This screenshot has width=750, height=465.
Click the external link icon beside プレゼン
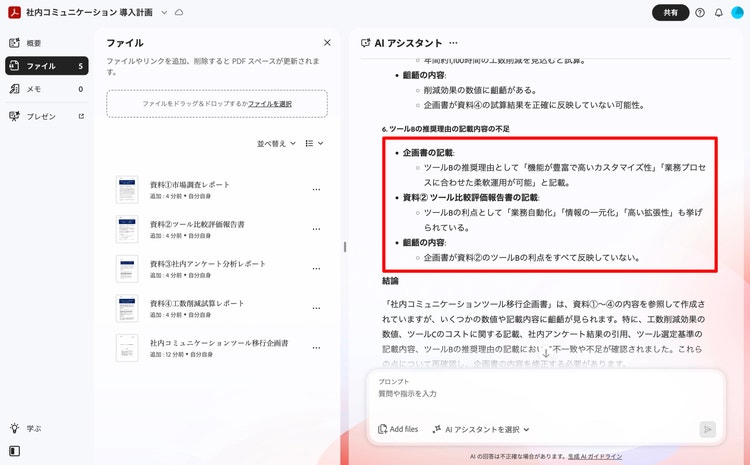pyautogui.click(x=81, y=116)
